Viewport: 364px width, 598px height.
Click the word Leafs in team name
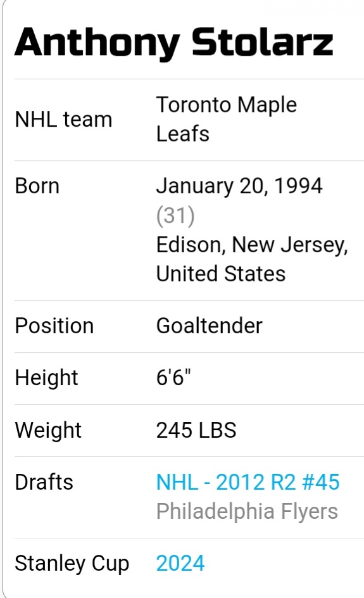point(182,134)
